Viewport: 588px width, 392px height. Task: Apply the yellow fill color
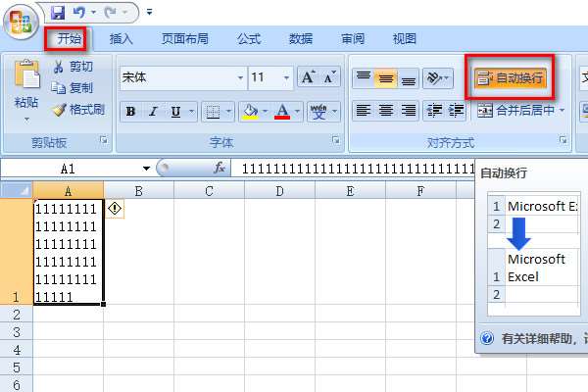251,112
